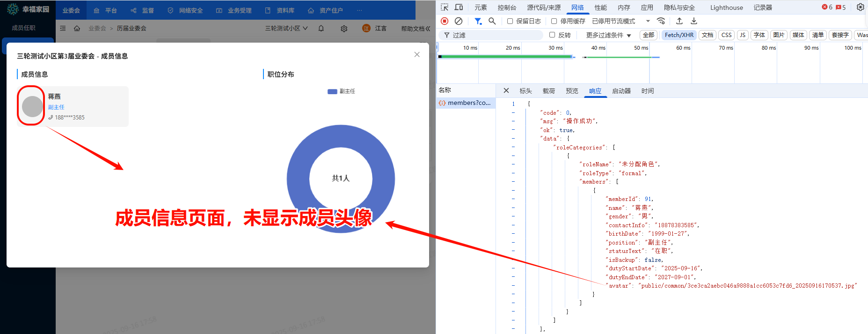Screen dimensions: 868x334
Task: Switch to 控制台 DevTools tab
Action: tap(507, 7)
